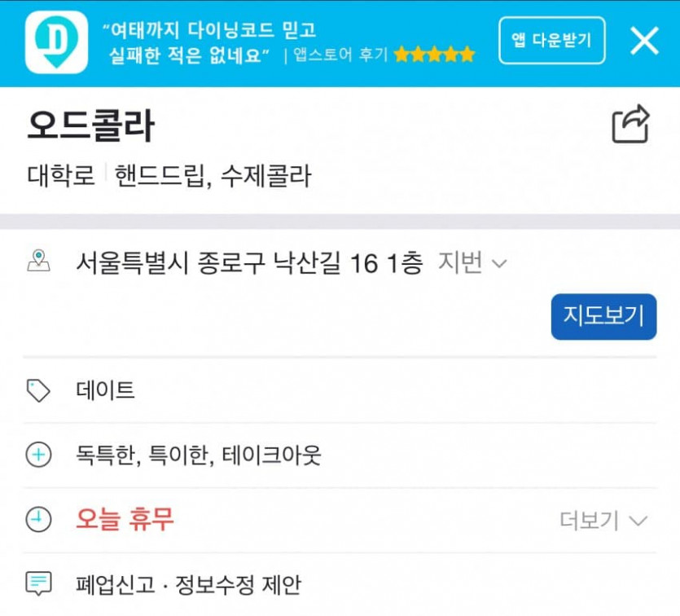Click the clock icon for business hours
Image resolution: width=680 pixels, height=616 pixels.
(38, 519)
